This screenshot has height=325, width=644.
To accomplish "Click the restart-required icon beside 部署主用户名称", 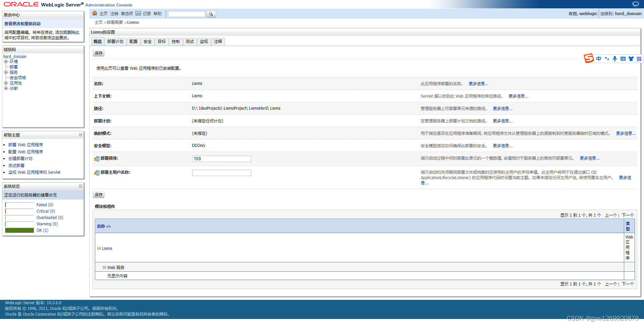I will [x=97, y=173].
